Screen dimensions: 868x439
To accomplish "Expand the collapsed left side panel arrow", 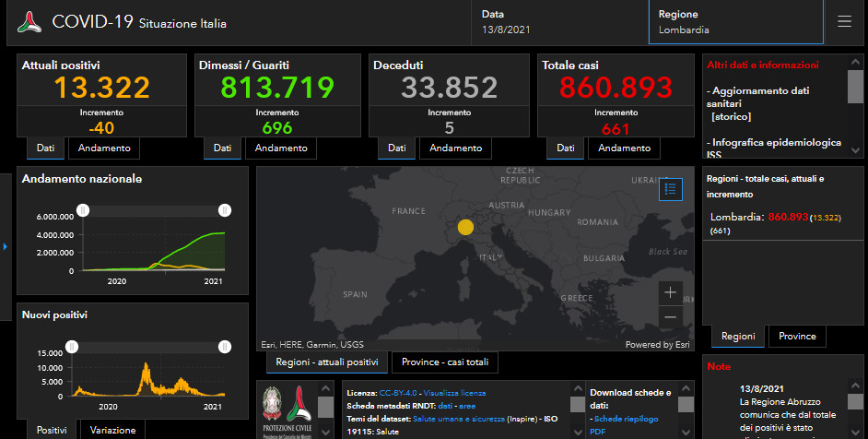I will pos(6,246).
